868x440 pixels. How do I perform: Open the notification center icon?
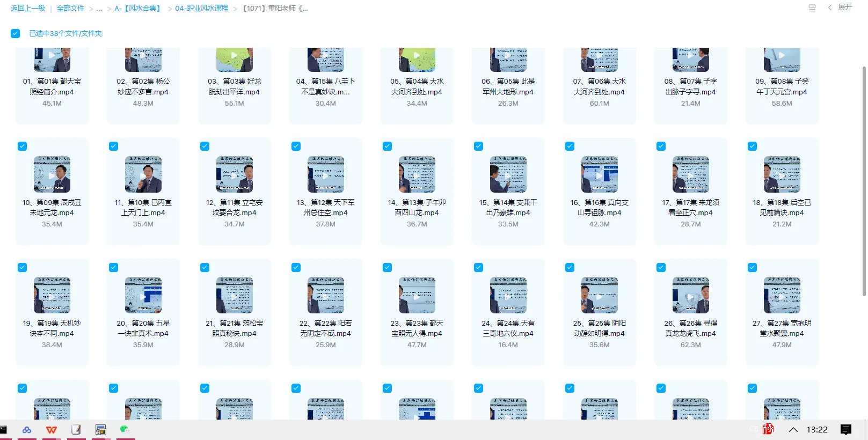[x=846, y=430]
